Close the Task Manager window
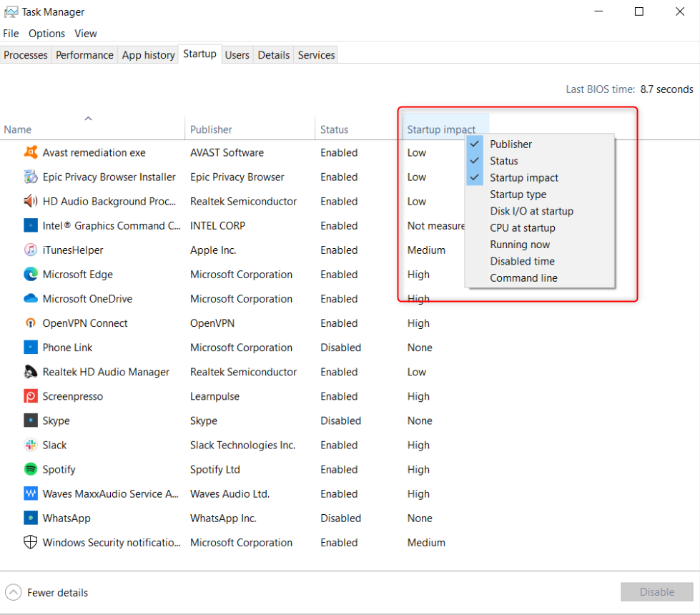Screen dimensions: 700x615 tap(679, 11)
